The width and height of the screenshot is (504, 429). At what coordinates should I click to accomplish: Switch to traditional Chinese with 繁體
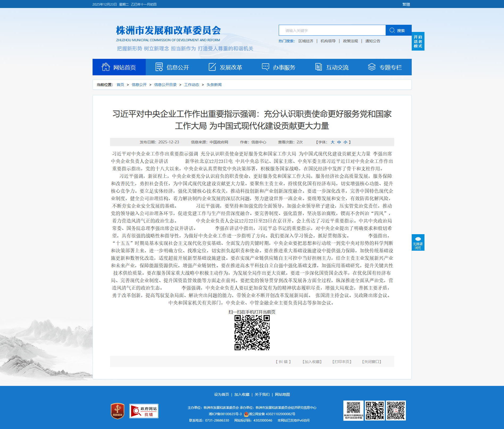pos(406,4)
